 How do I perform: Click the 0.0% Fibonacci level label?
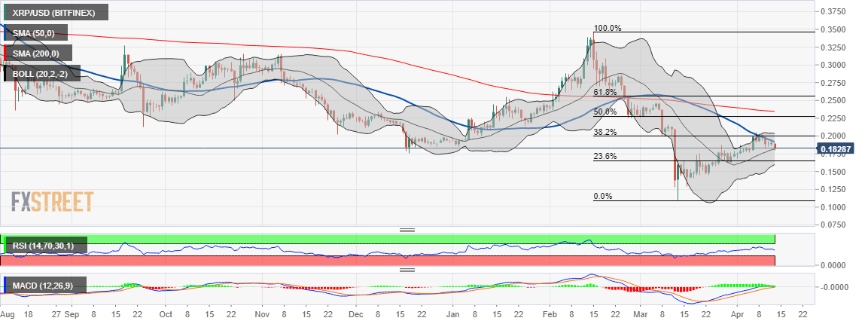(x=603, y=197)
